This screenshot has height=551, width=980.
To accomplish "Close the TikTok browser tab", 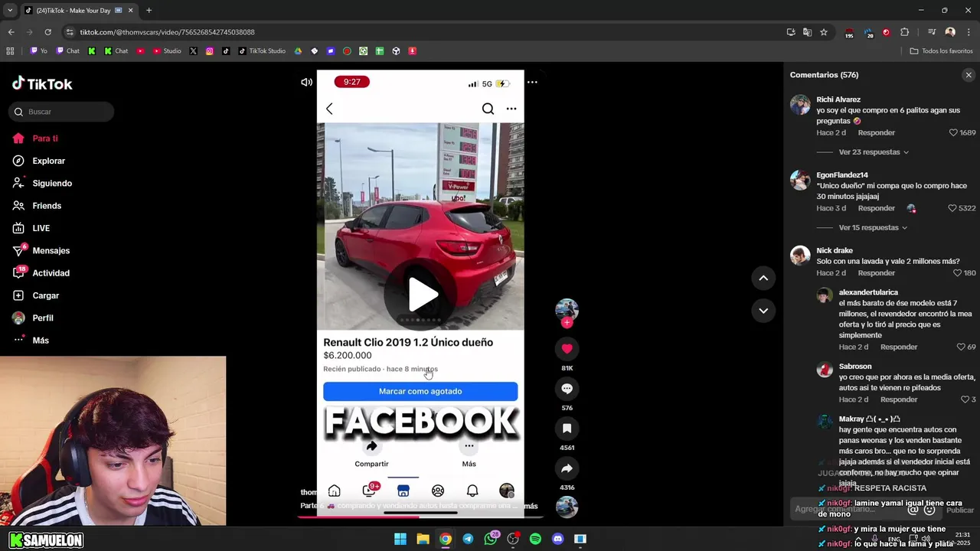I will [x=130, y=10].
